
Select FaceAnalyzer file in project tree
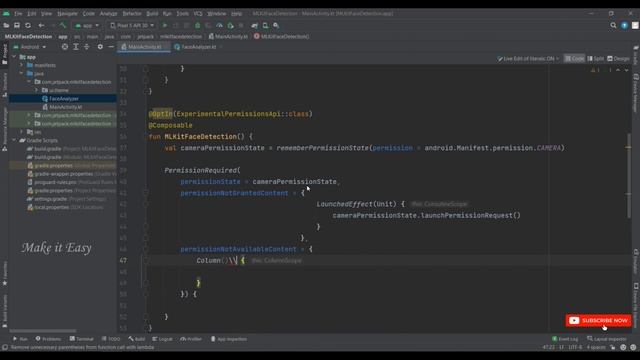[63, 99]
